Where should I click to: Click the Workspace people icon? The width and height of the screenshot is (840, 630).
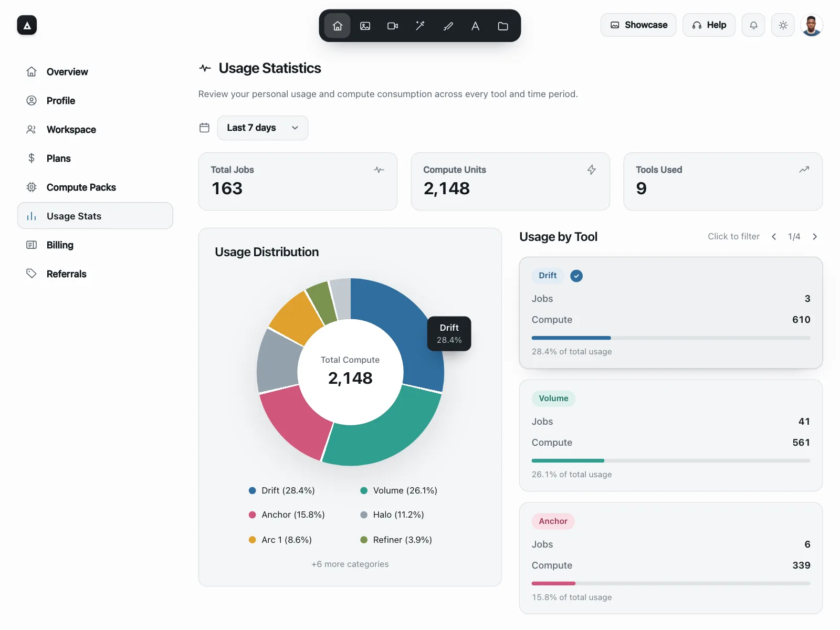coord(31,129)
